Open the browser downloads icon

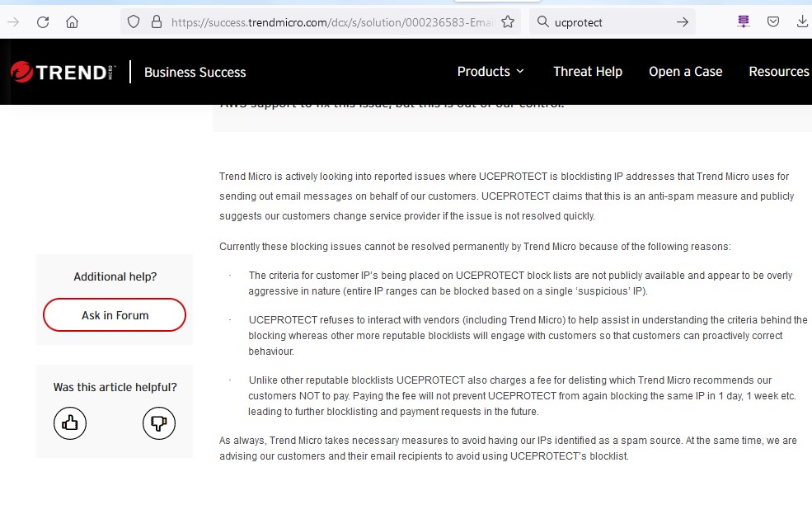click(802, 21)
